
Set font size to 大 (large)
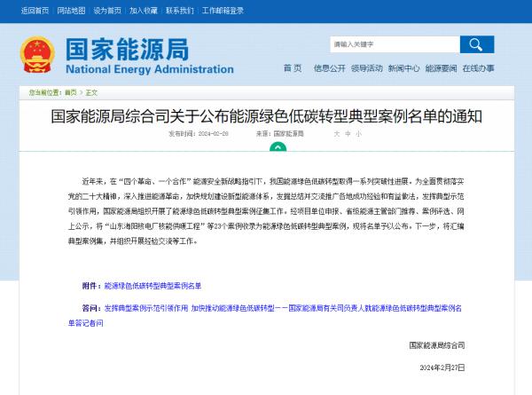point(337,133)
